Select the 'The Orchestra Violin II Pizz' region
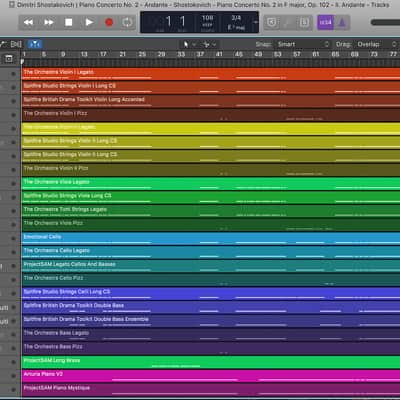The width and height of the screenshot is (400, 400). [211, 170]
